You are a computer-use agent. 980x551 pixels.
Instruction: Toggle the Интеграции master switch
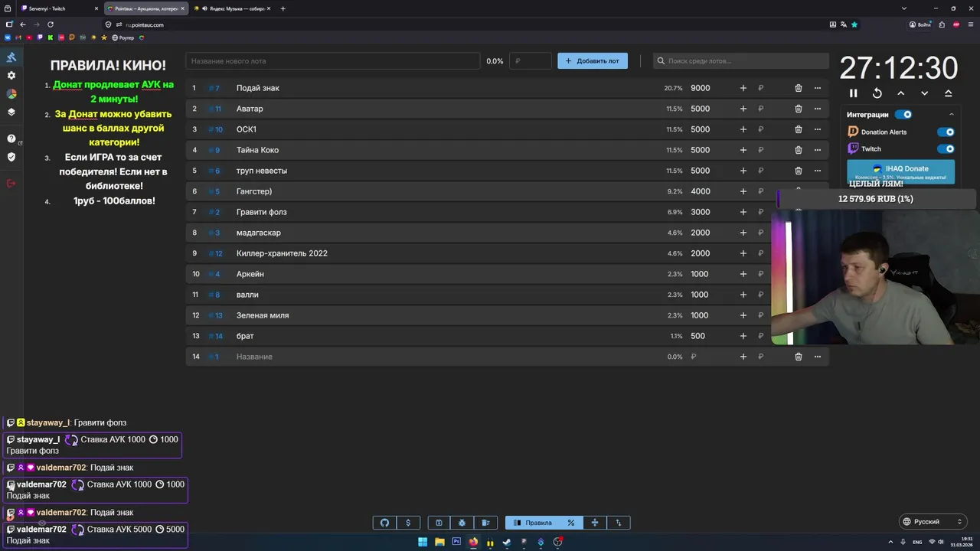pos(903,115)
